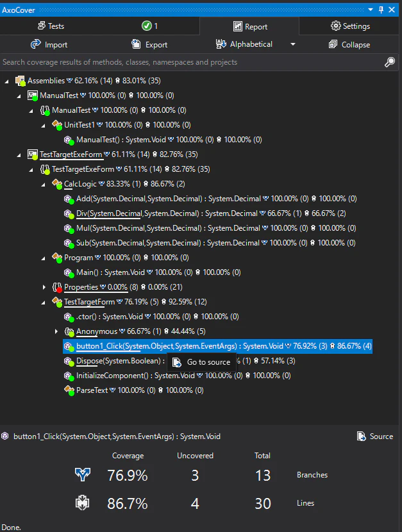
Task: Select the Sub(System.Decimal,System.Decimal) row
Action: tap(210, 243)
